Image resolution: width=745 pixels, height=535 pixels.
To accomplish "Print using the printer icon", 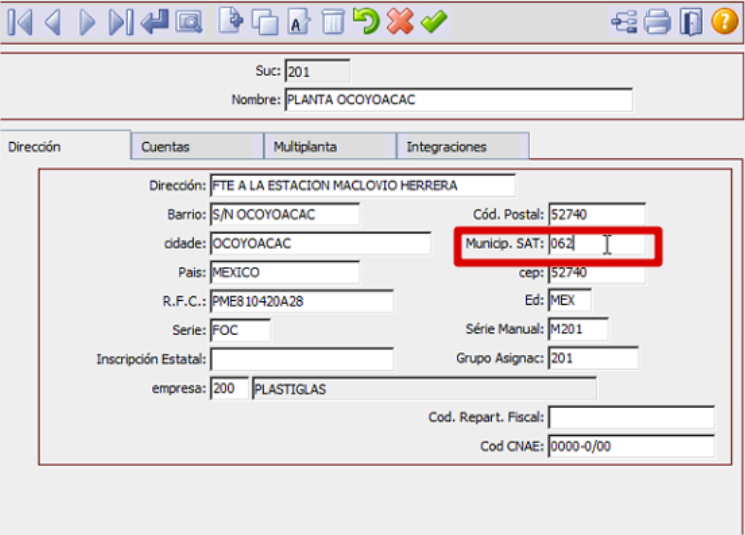I will point(657,22).
